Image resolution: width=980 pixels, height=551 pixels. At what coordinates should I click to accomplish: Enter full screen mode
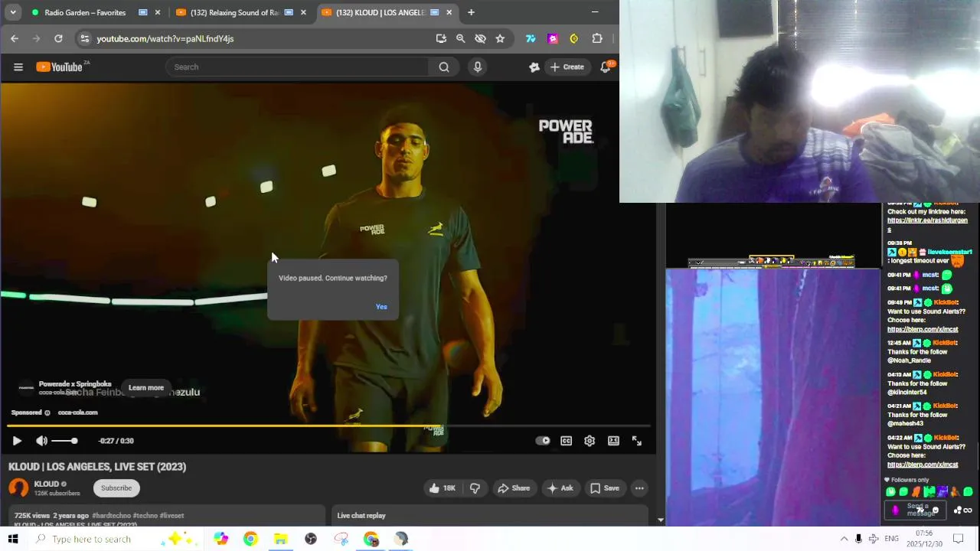click(636, 441)
